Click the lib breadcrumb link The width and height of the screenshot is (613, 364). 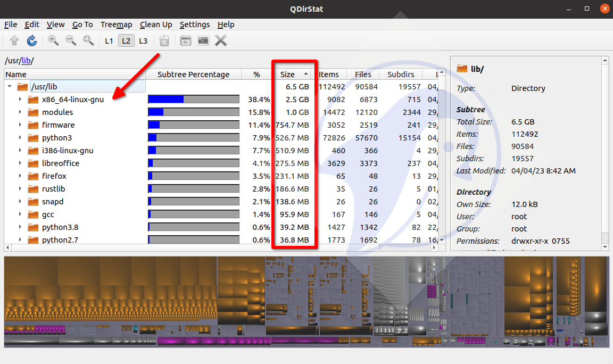click(26, 61)
